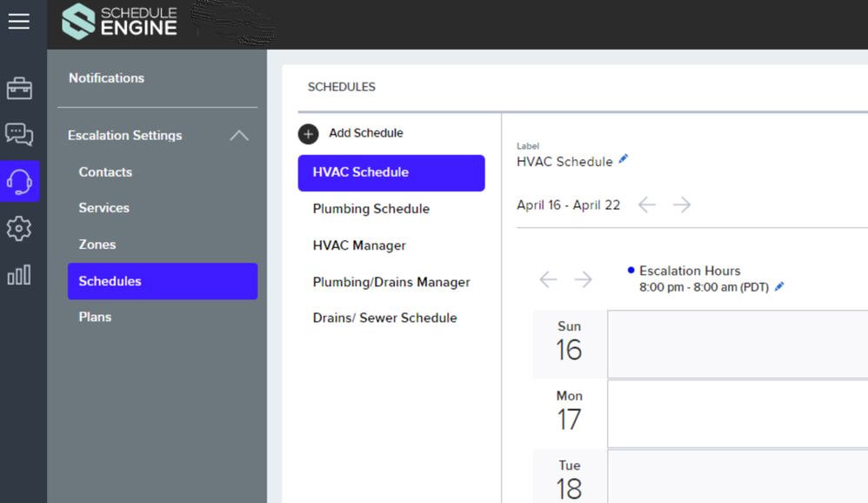The width and height of the screenshot is (868, 503).
Task: Edit Escalation Hours with pencil icon
Action: 779,286
